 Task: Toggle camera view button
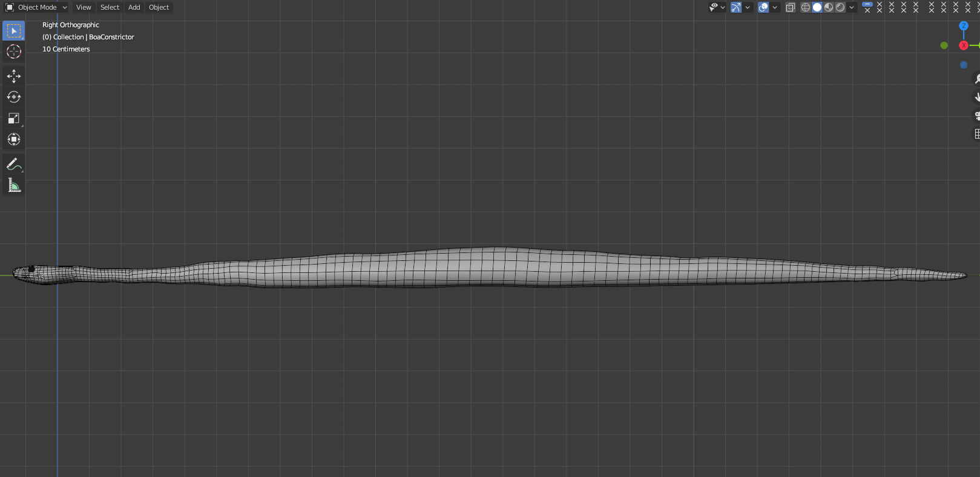click(976, 116)
